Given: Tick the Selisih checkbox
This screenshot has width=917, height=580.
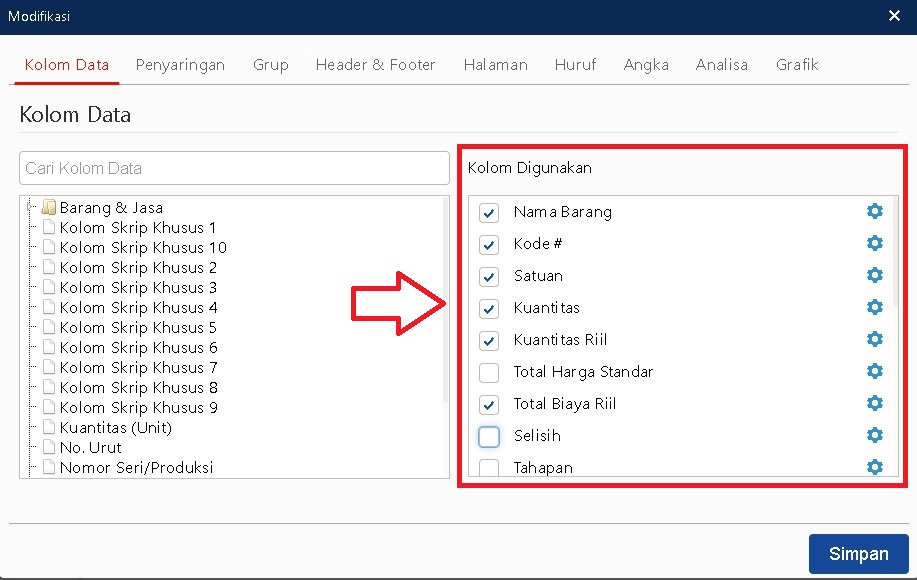Looking at the screenshot, I should (x=489, y=436).
